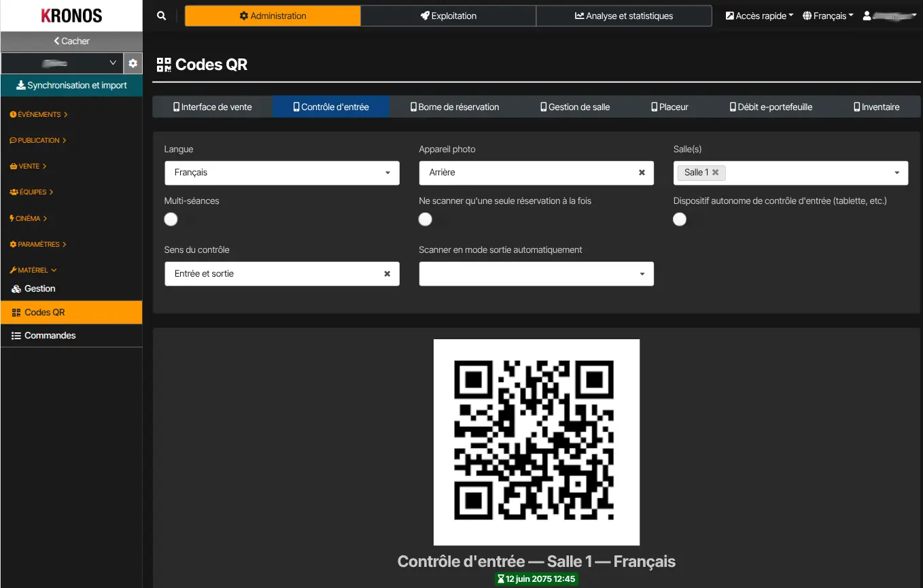Expand the ÉQUIPES menu
Image resolution: width=923 pixels, height=588 pixels.
[31, 192]
